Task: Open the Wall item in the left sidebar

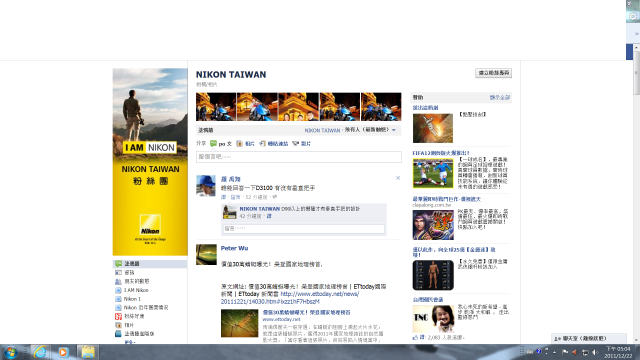Action: click(150, 264)
